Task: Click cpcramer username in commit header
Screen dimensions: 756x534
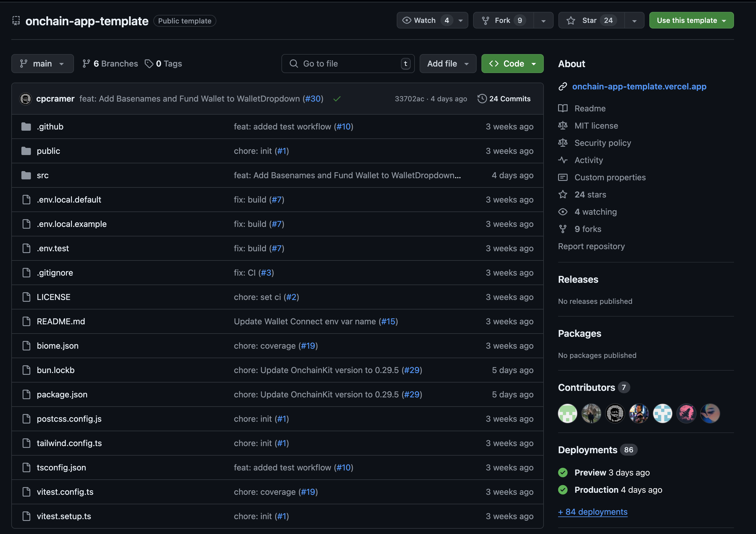Action: point(55,99)
